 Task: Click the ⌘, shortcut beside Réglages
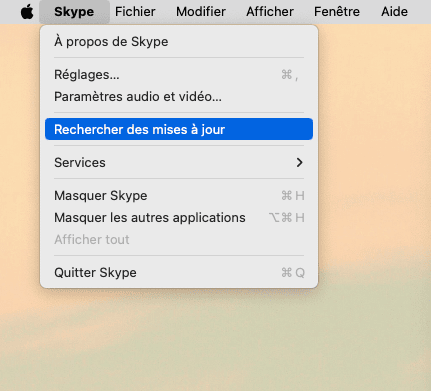click(289, 75)
